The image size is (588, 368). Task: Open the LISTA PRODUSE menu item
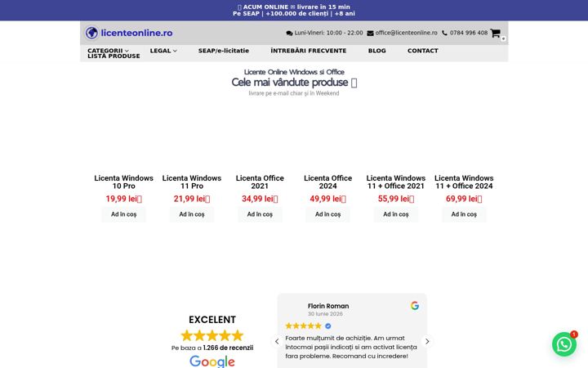(x=114, y=56)
